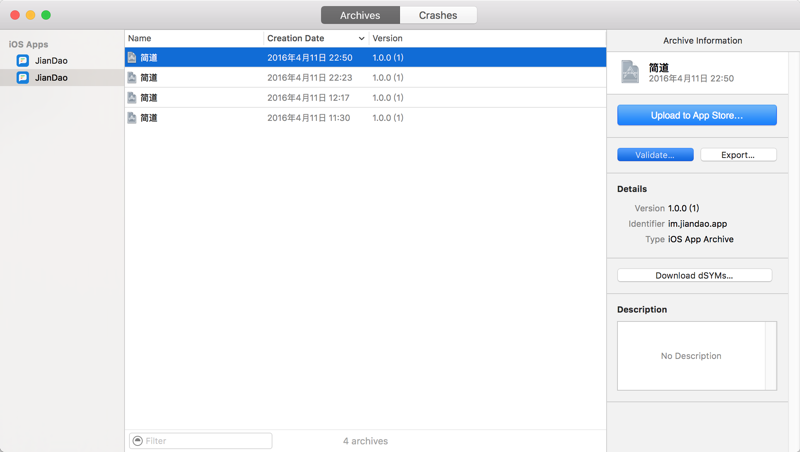Select archive created 2016年4月11日 12:17
800x452 pixels.
click(x=365, y=97)
